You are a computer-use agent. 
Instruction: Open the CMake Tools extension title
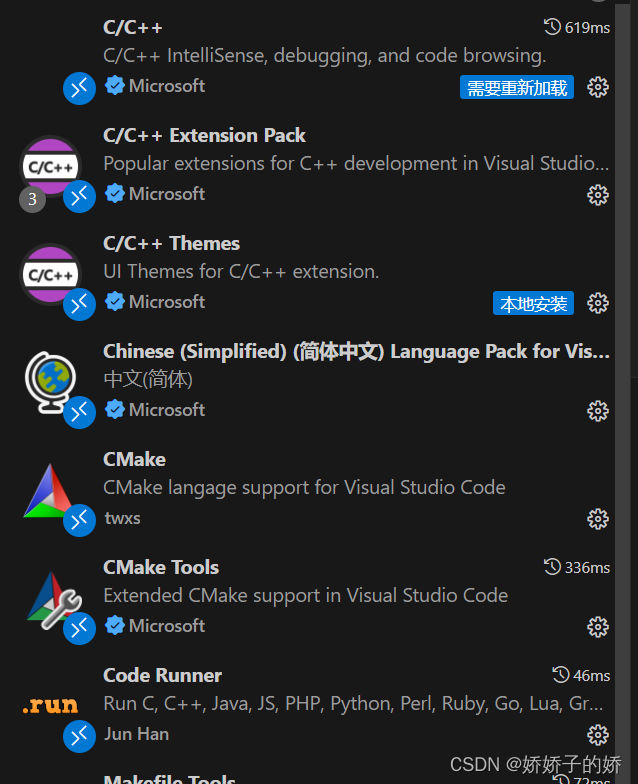click(161, 567)
